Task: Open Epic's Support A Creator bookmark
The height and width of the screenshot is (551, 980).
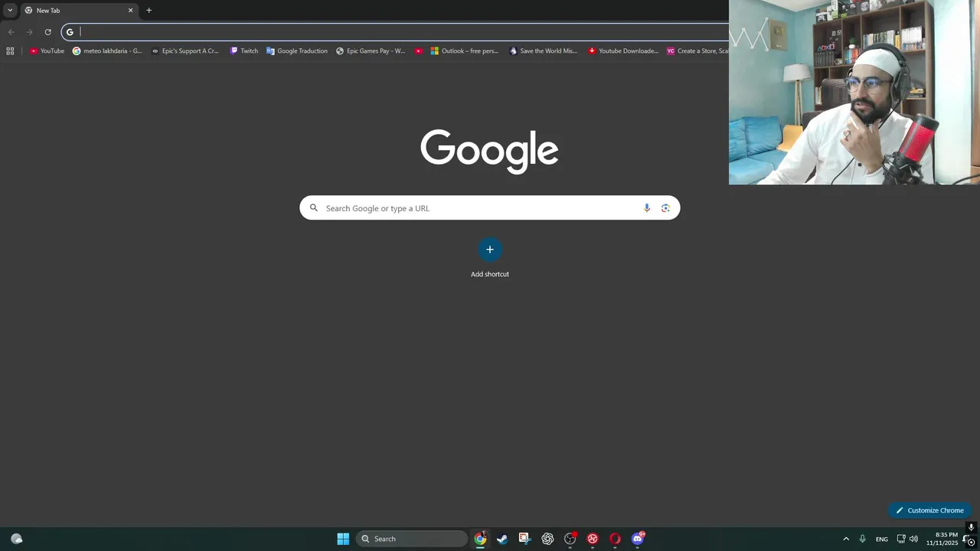Action: [x=185, y=51]
